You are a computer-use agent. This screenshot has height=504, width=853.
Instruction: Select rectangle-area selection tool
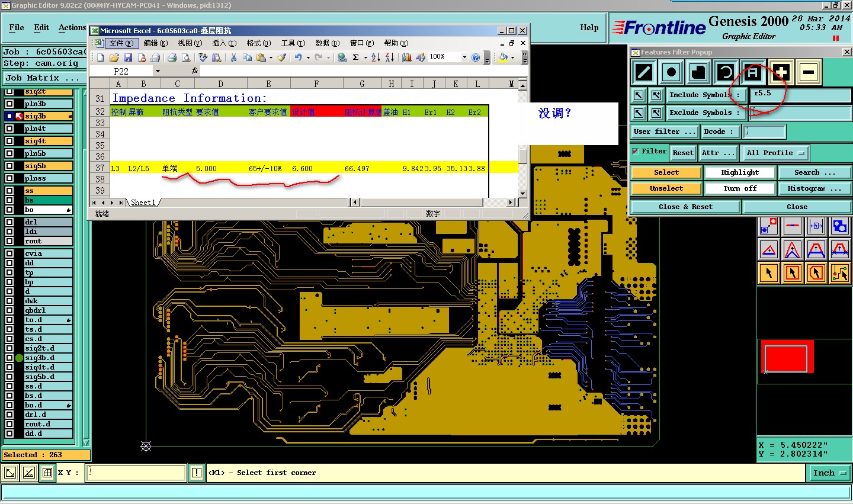[793, 272]
